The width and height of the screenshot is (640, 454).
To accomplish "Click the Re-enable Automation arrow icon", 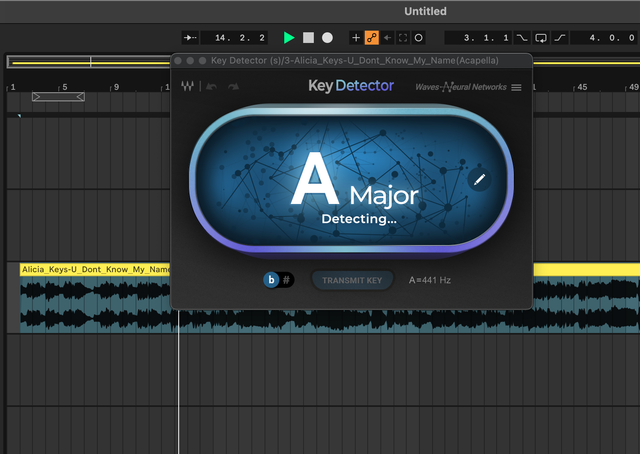I will [x=387, y=38].
